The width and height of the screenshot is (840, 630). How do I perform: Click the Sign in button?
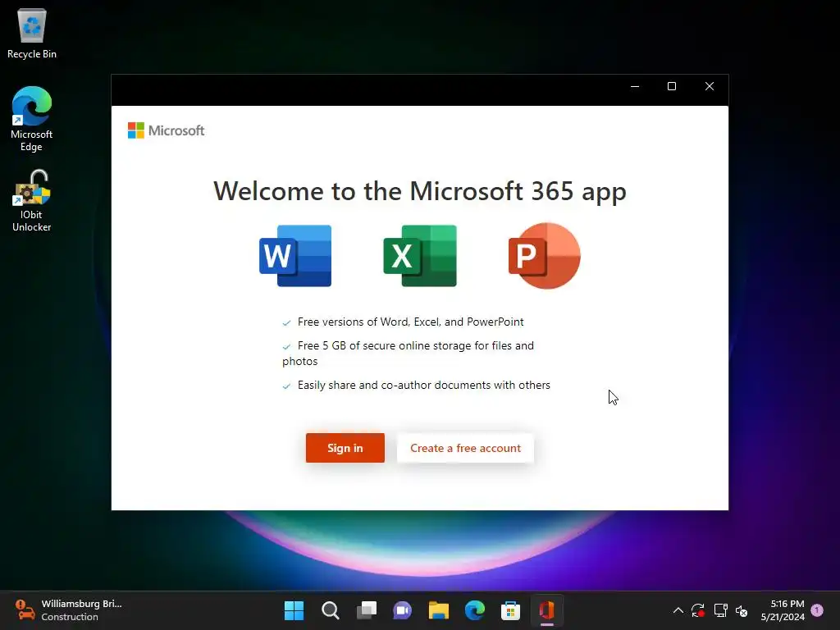pyautogui.click(x=345, y=448)
